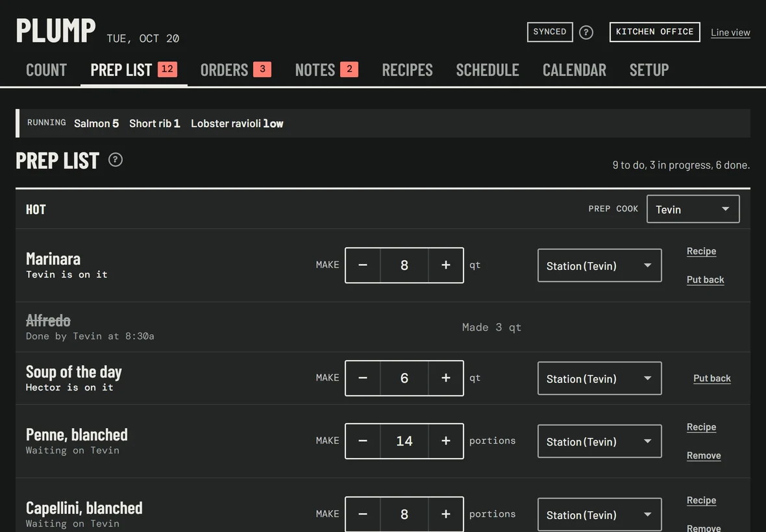The height and width of the screenshot is (532, 766).
Task: Decrease Penne, blanched portions
Action: point(362,441)
